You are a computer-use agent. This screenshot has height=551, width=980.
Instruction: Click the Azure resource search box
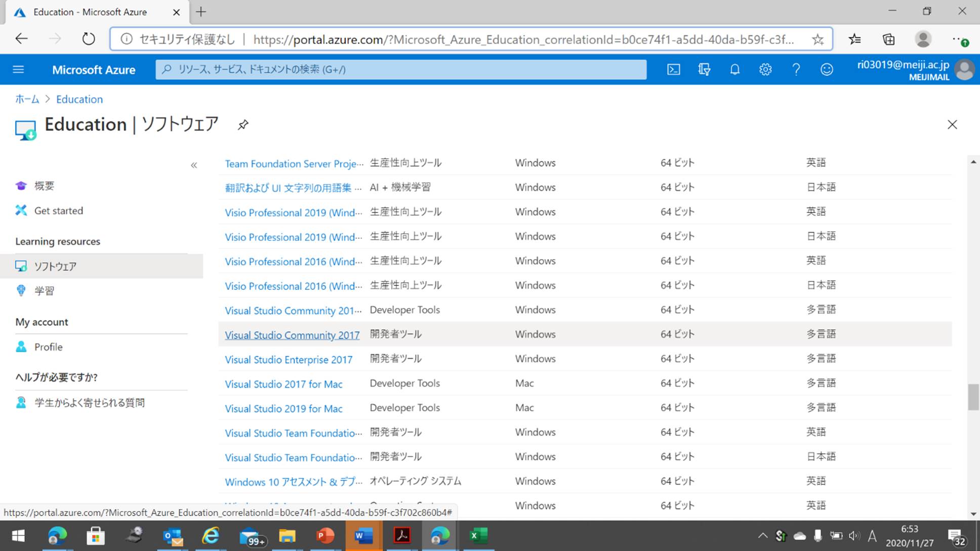tap(401, 69)
